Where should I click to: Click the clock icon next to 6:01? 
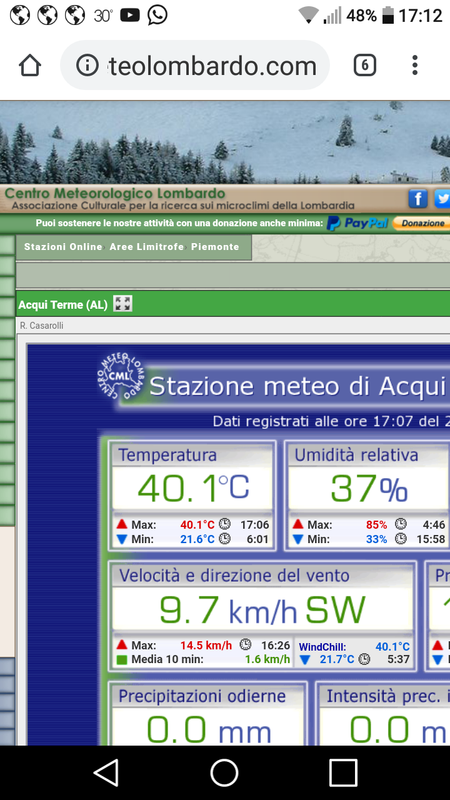[x=224, y=539]
